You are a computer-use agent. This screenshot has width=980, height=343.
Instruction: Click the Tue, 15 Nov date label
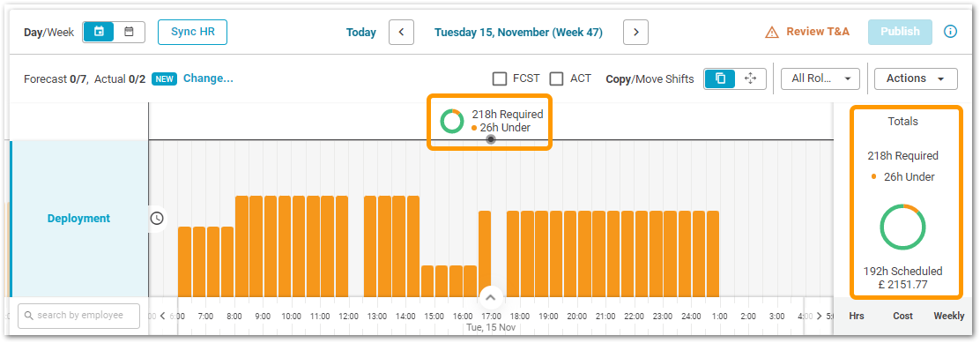[491, 327]
